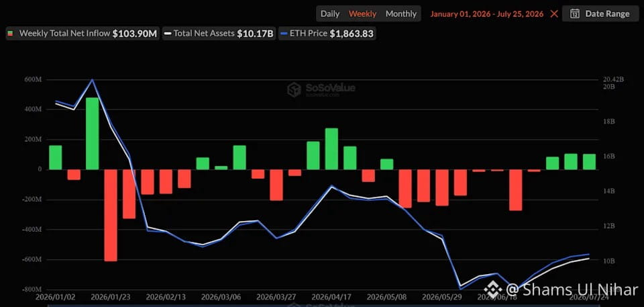The height and width of the screenshot is (307, 644).
Task: Toggle the ETH Price legend series
Action: (327, 34)
